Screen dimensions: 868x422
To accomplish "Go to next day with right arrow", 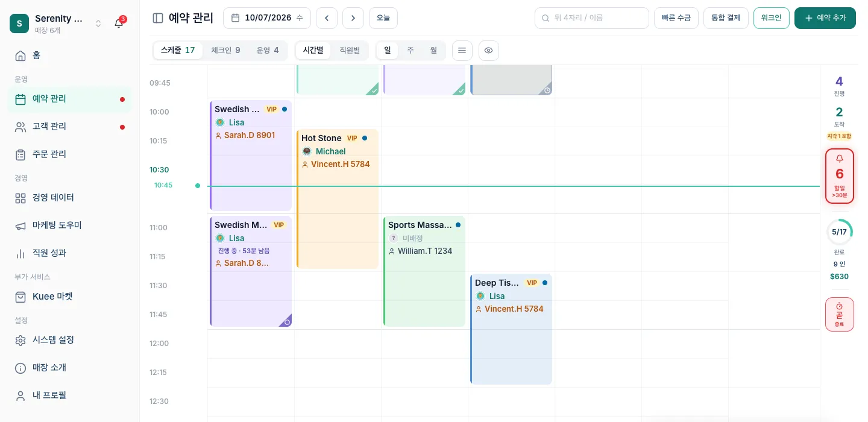I will 353,18.
